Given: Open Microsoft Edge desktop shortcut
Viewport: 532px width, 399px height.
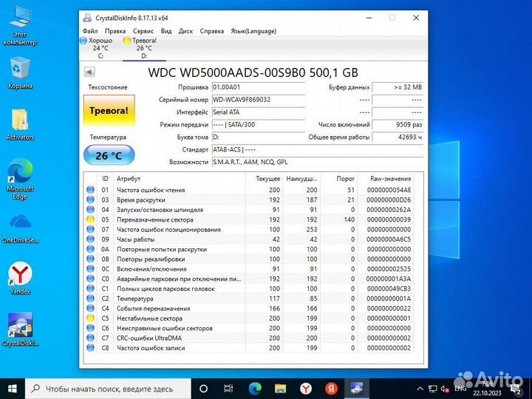Looking at the screenshot, I should (x=20, y=179).
